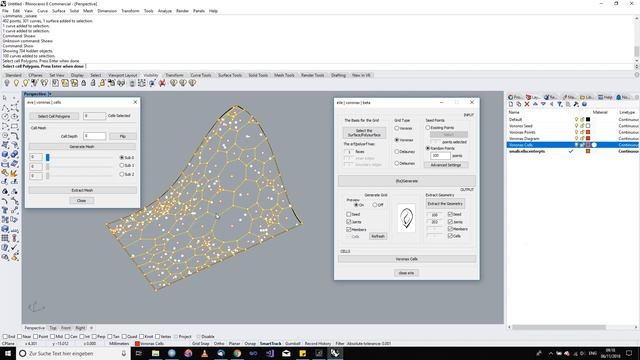Click the lock icon of Default layer
The image size is (640, 360).
582,120
